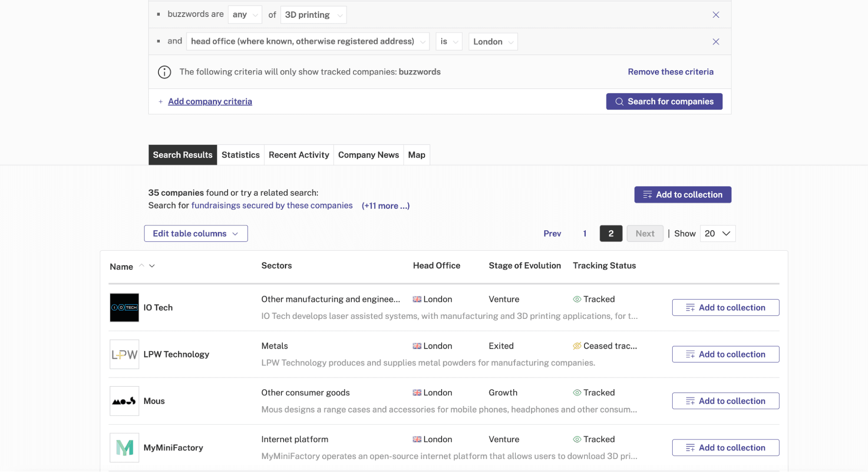This screenshot has height=472, width=868.
Task: Click the Mous company logo
Action: tap(124, 401)
